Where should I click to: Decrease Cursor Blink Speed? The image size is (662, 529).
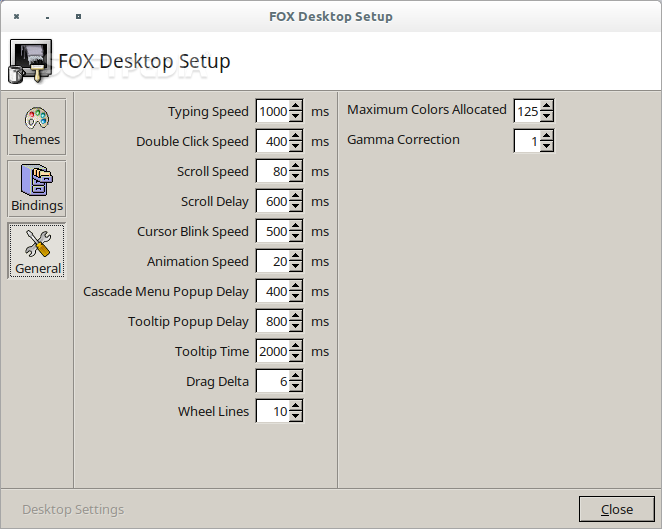click(296, 236)
